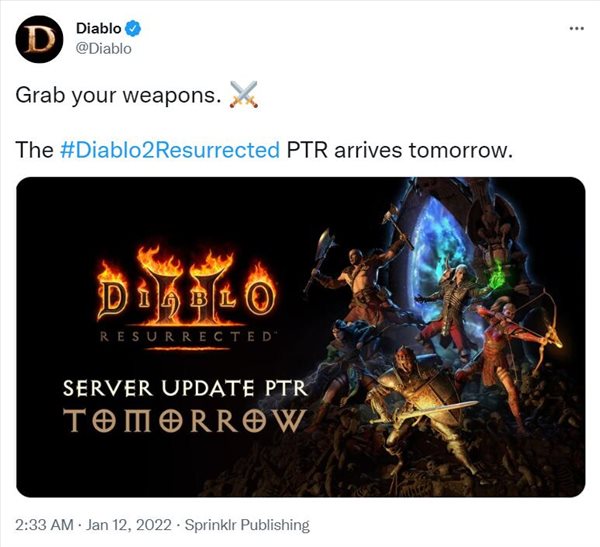The width and height of the screenshot is (600, 547).
Task: Open the tweet's three-dot more menu
Action: [577, 28]
